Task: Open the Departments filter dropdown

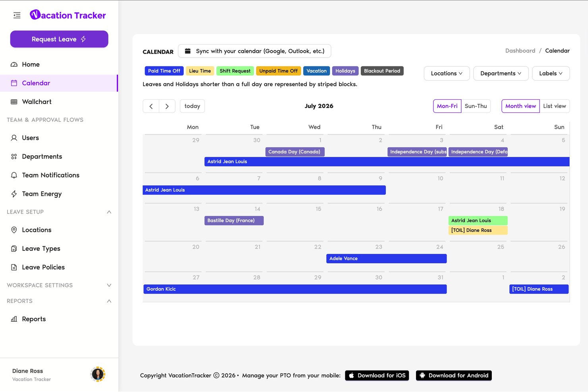Action: (x=501, y=73)
